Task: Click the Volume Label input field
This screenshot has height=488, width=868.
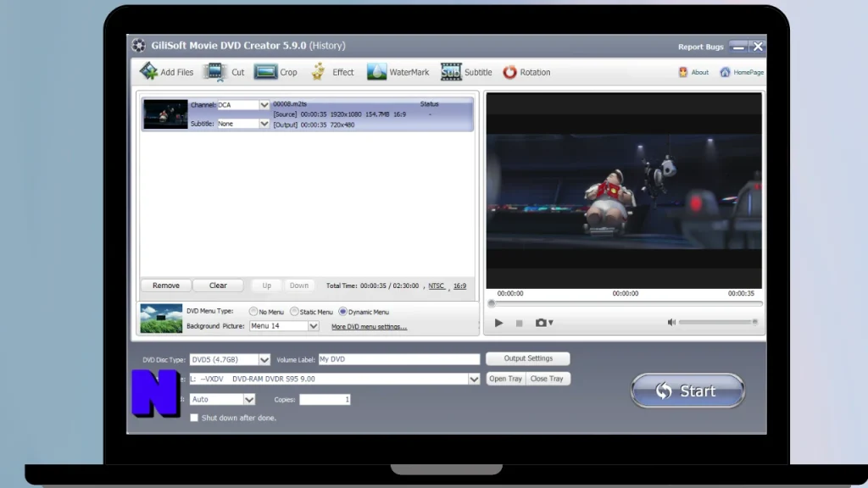Action: 399,359
